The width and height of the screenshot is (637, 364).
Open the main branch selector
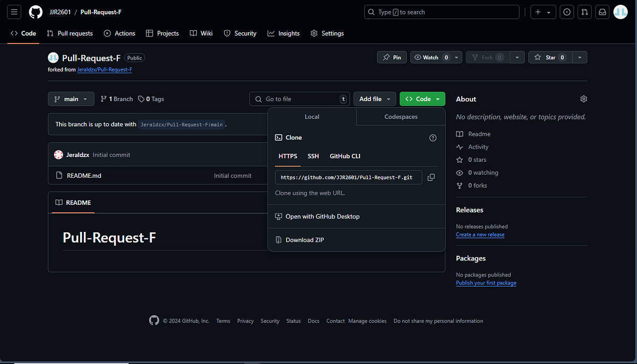pyautogui.click(x=71, y=99)
